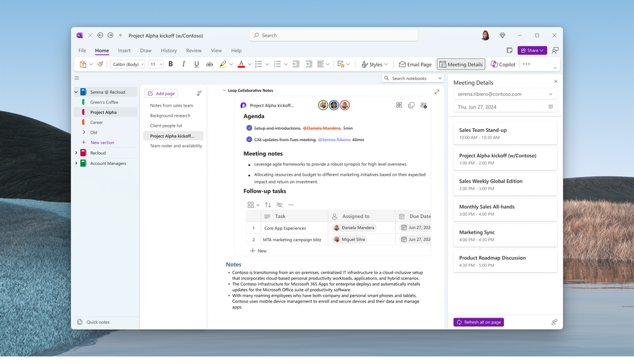Apply Strikethrough formatting
This screenshot has width=634, height=364.
click(x=209, y=64)
